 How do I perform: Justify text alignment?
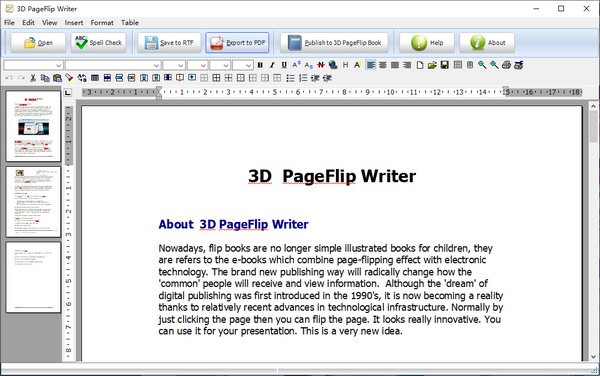click(395, 65)
